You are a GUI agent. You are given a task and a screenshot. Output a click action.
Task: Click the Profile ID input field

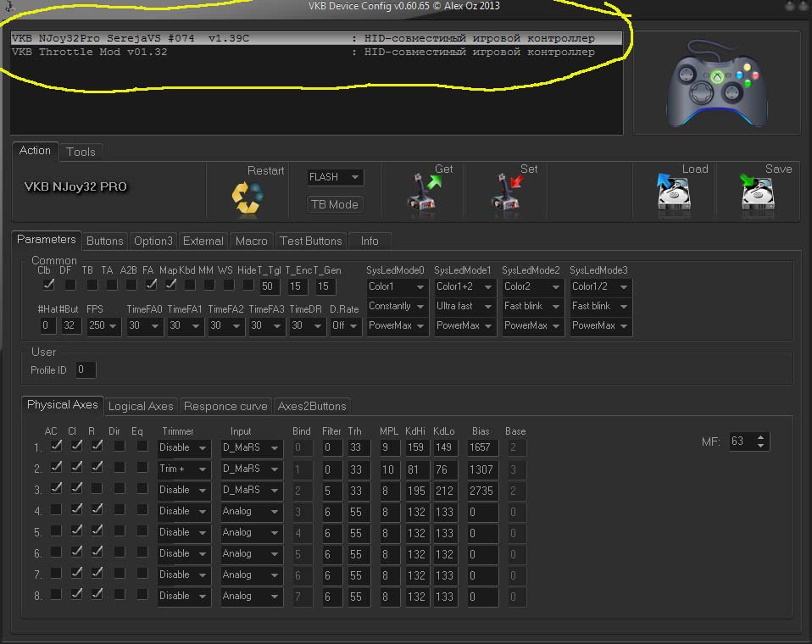pyautogui.click(x=86, y=369)
